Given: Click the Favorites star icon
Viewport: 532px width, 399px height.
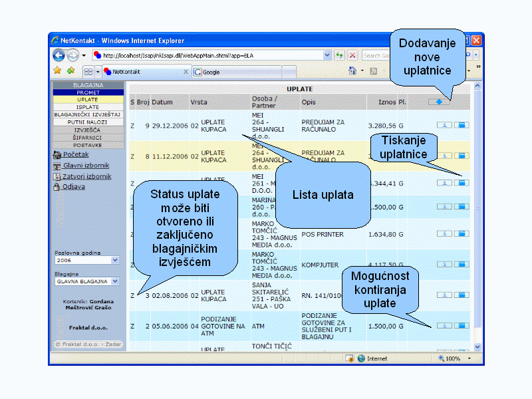Looking at the screenshot, I should pos(57,70).
